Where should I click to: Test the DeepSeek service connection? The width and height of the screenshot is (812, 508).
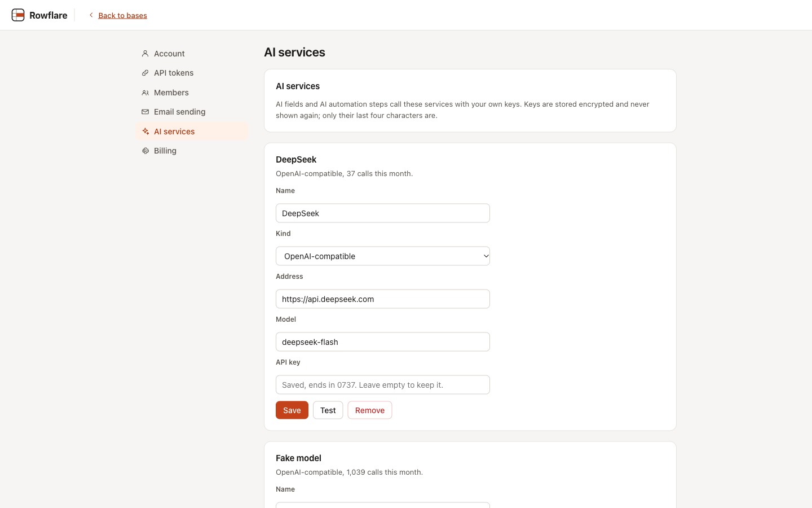(328, 410)
